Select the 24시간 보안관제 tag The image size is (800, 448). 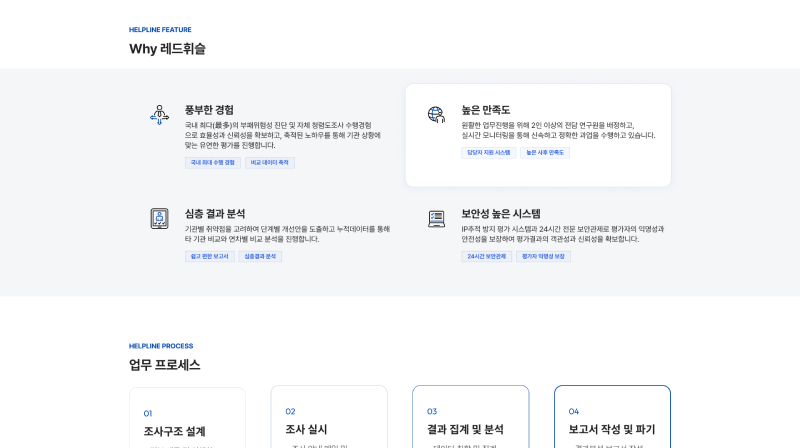tap(486, 256)
